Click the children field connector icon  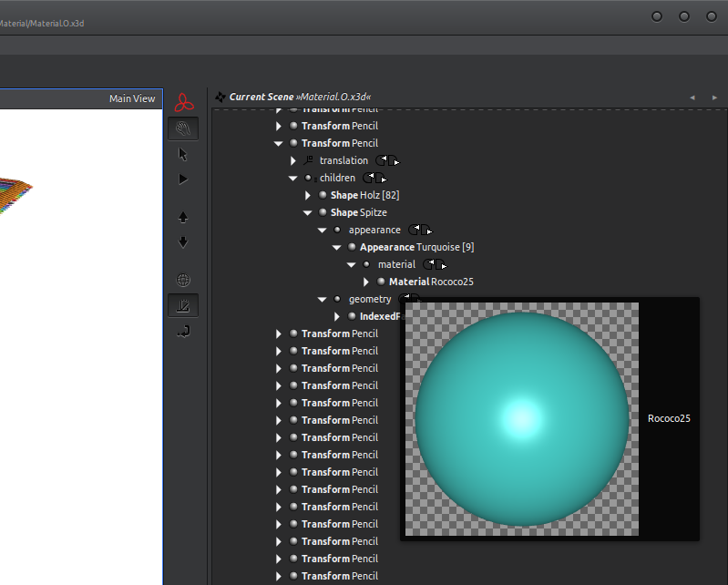(374, 179)
